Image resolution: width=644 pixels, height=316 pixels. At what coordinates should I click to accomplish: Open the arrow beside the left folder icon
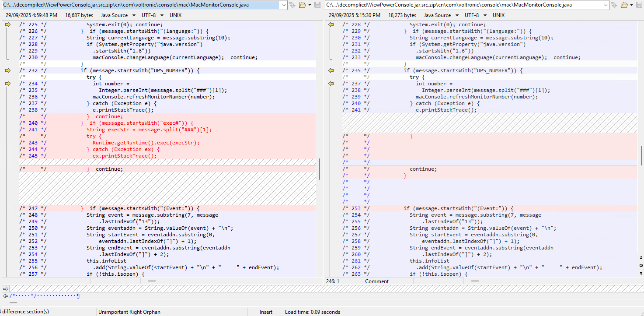click(x=310, y=5)
